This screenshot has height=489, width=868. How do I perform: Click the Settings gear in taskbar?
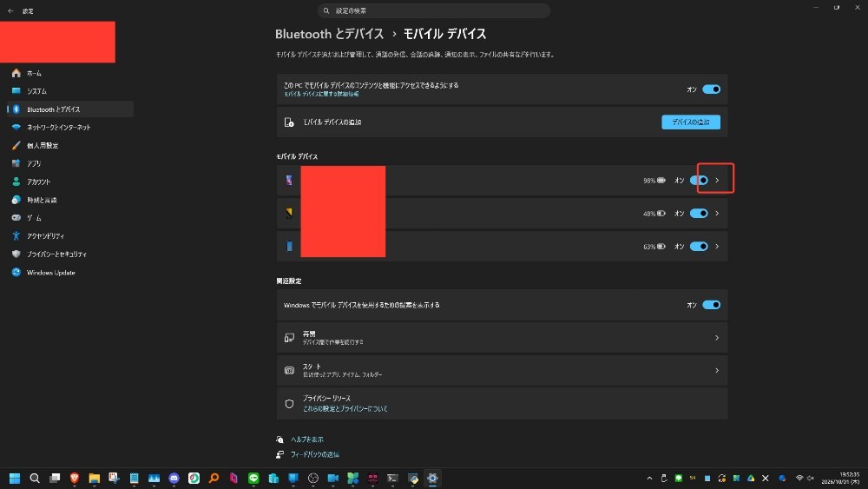coord(432,478)
